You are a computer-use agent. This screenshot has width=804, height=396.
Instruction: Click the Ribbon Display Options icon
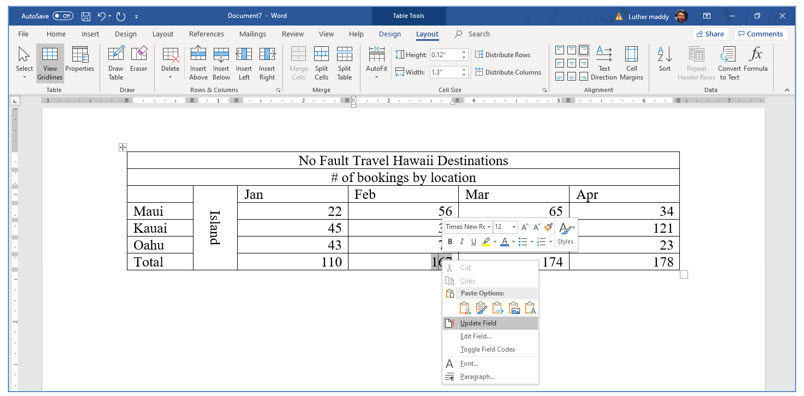pos(707,16)
